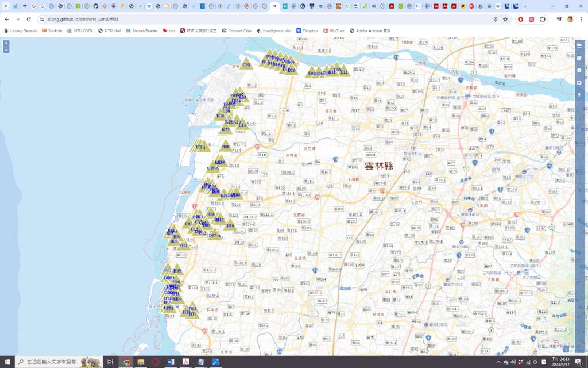
Task: Click the Facebook icon in the sidebar
Action: tap(579, 94)
